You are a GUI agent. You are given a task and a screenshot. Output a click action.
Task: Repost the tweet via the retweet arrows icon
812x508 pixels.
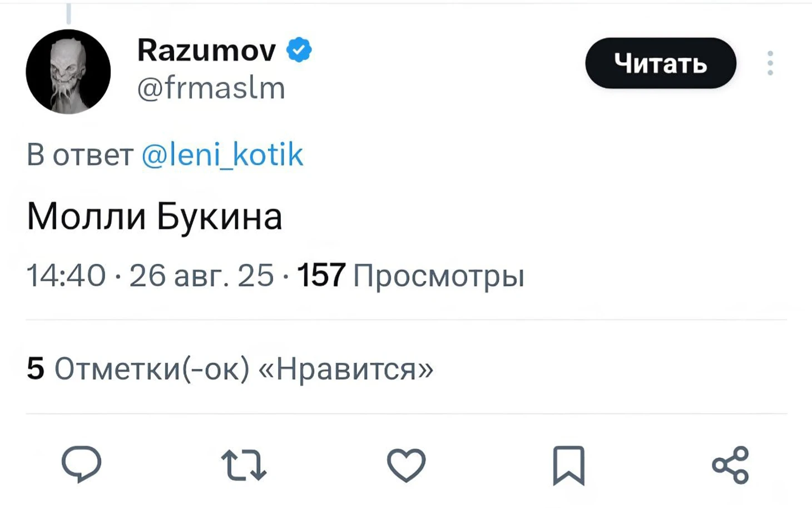point(244,465)
